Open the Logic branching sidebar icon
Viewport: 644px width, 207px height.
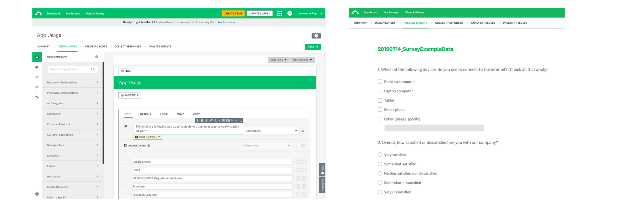pyautogui.click(x=37, y=87)
